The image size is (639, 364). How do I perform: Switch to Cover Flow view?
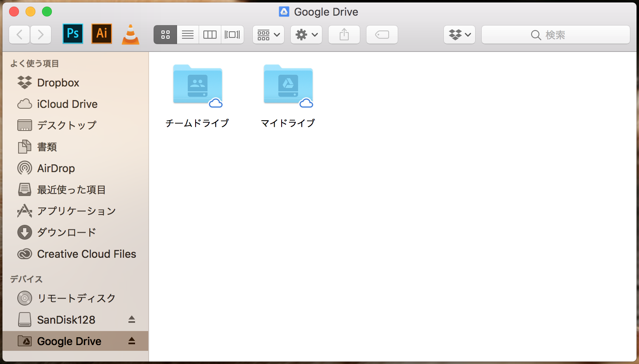click(x=233, y=35)
